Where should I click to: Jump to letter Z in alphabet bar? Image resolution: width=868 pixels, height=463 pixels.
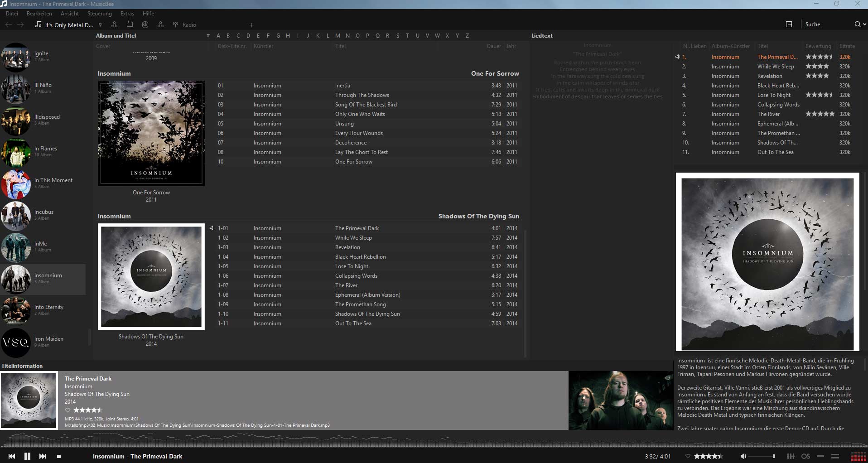click(467, 35)
